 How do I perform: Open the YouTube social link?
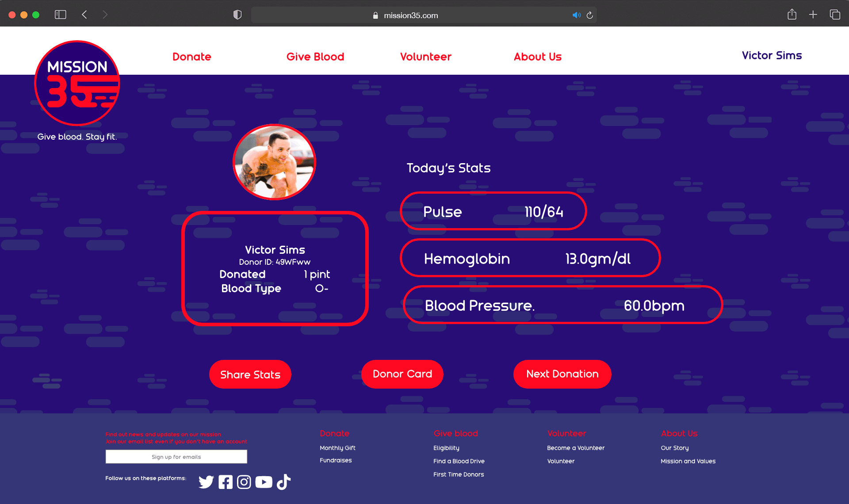pos(264,482)
